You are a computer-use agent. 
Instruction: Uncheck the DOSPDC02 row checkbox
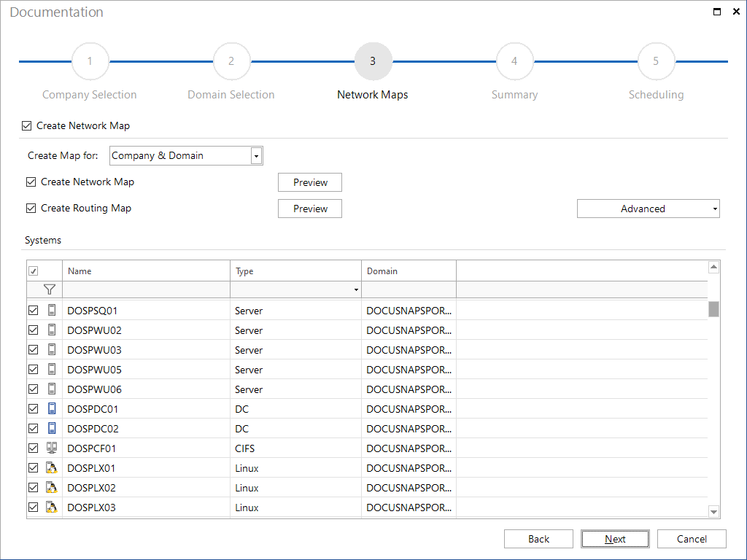click(x=34, y=429)
